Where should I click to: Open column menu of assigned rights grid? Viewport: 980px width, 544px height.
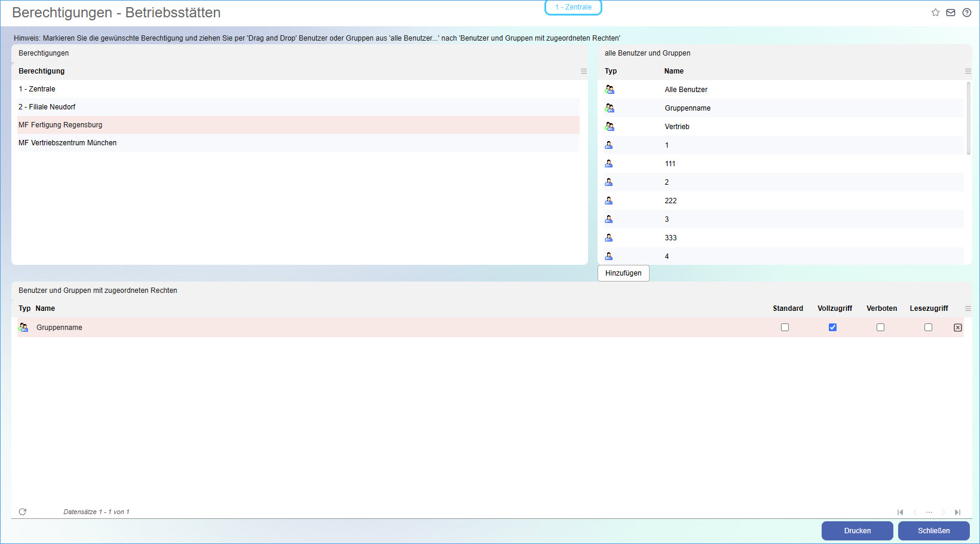tap(968, 308)
